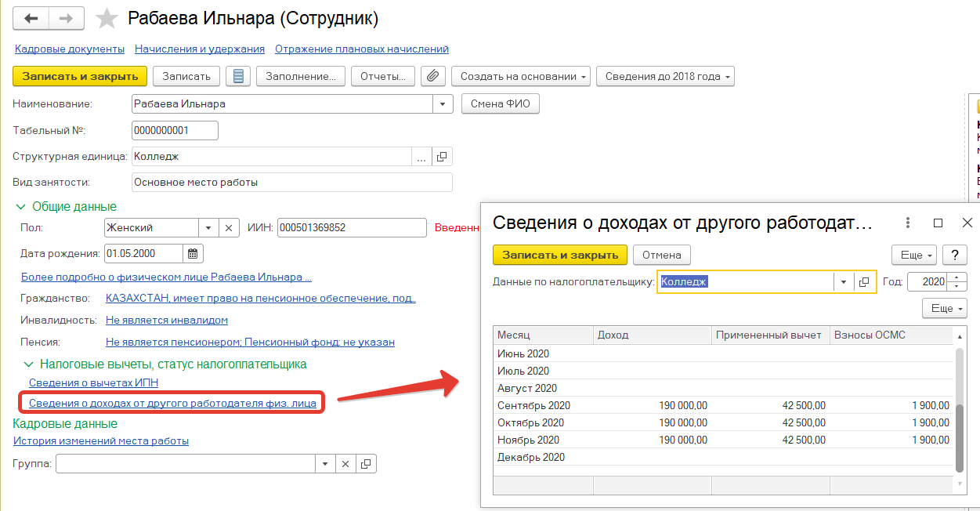Click the back navigation arrow
The width and height of the screenshot is (980, 511).
pos(31,19)
